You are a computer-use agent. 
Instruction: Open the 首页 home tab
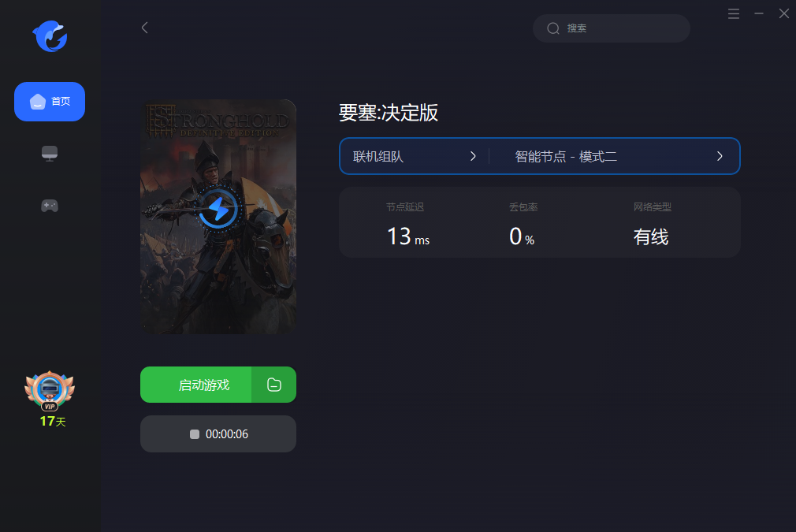click(x=50, y=102)
